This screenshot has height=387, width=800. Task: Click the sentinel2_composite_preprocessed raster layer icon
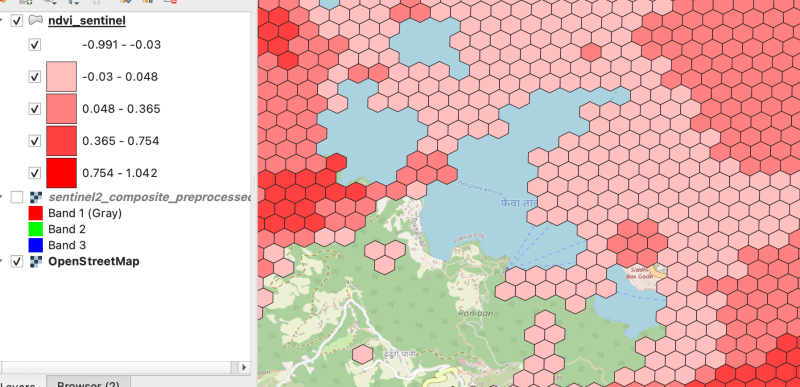click(36, 197)
